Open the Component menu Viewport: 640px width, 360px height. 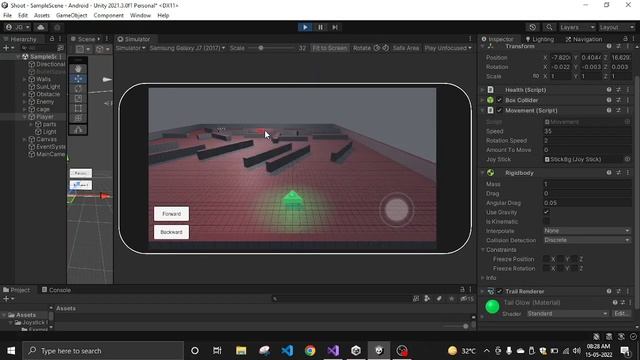click(x=109, y=15)
